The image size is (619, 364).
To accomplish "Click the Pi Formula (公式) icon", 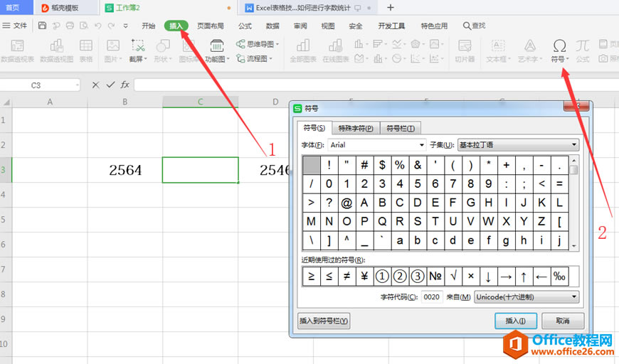I will pos(582,45).
